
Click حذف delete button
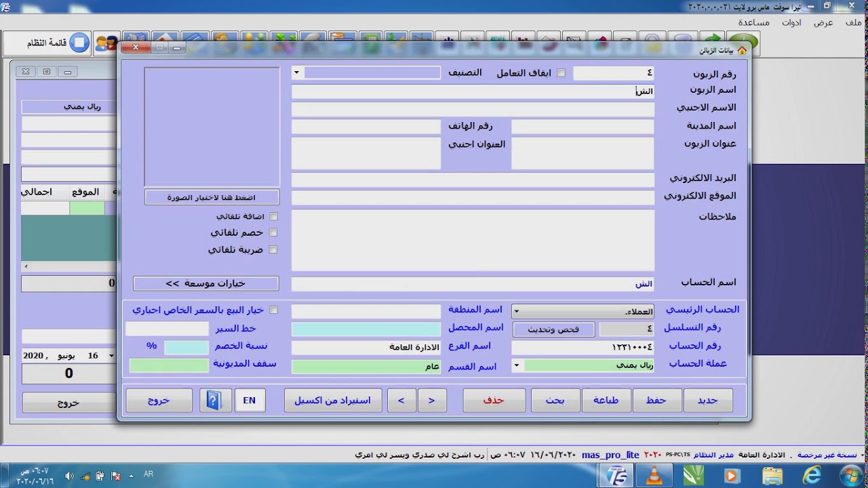[x=494, y=401]
